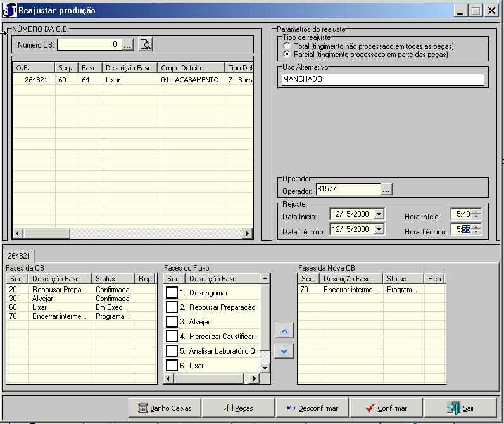
Task: Click the search magnifier icon beside Número OB
Action: [x=146, y=44]
